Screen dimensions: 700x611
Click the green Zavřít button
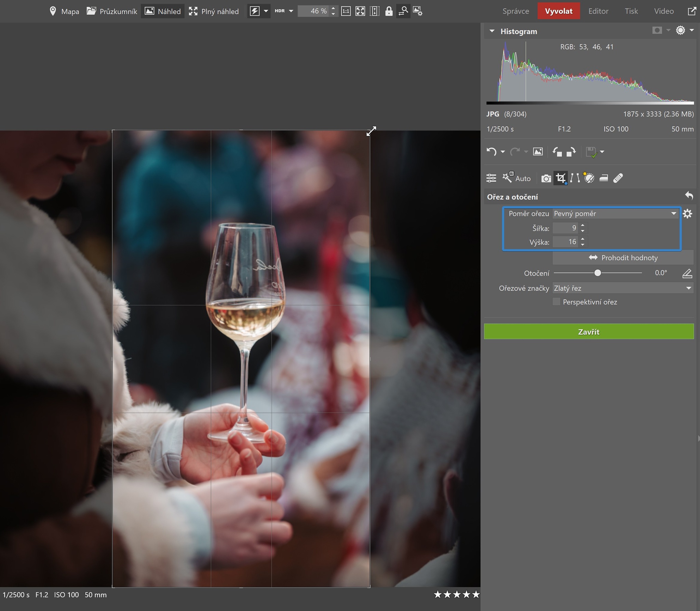(589, 331)
